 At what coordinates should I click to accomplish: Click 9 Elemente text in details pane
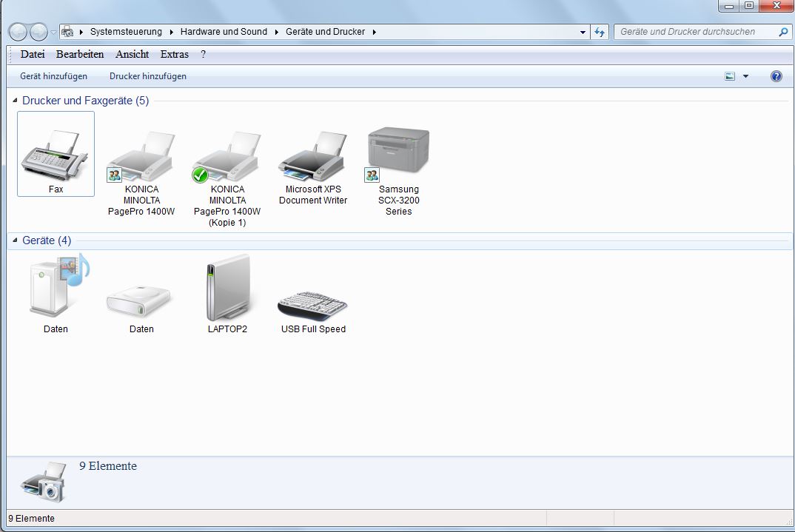(108, 466)
